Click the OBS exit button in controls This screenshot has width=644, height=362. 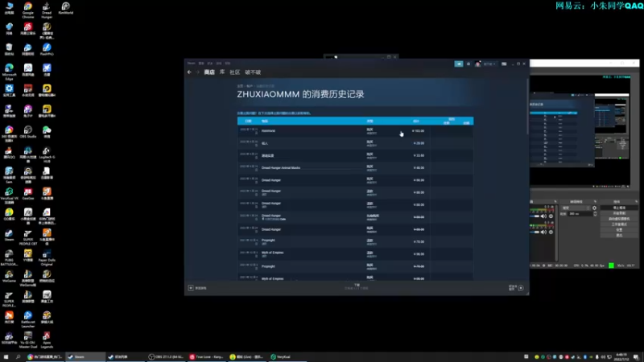(619, 235)
